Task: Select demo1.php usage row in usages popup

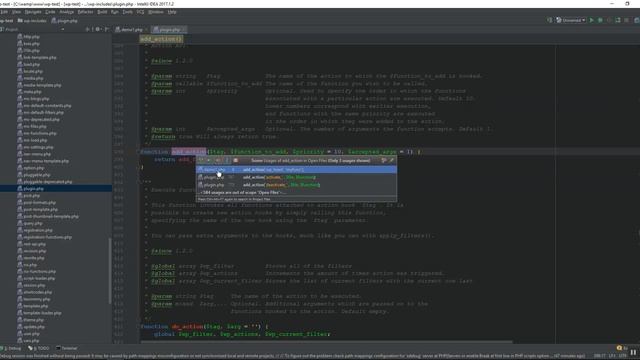Action: (x=296, y=169)
